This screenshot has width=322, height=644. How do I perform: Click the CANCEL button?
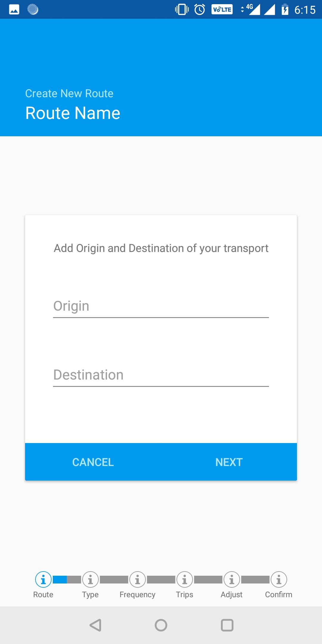point(93,462)
